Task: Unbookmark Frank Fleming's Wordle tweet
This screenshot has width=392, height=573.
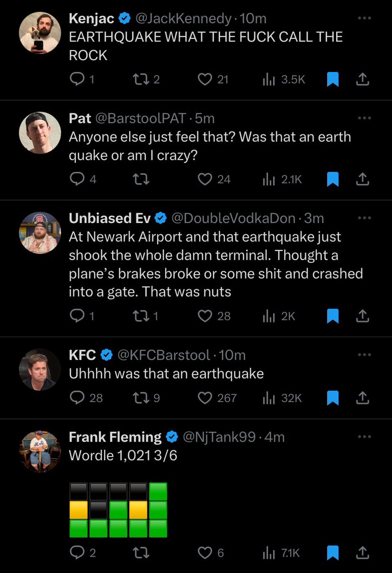Action: coord(332,552)
